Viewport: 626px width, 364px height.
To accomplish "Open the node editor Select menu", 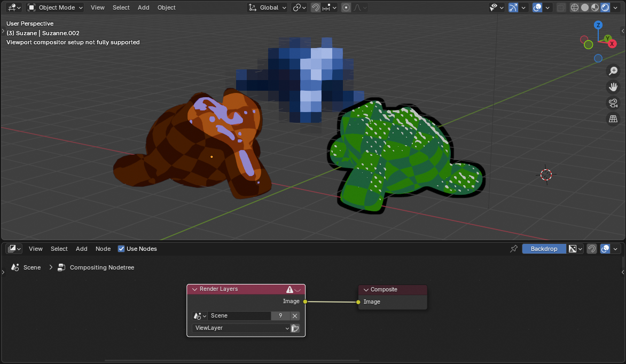I will click(59, 249).
